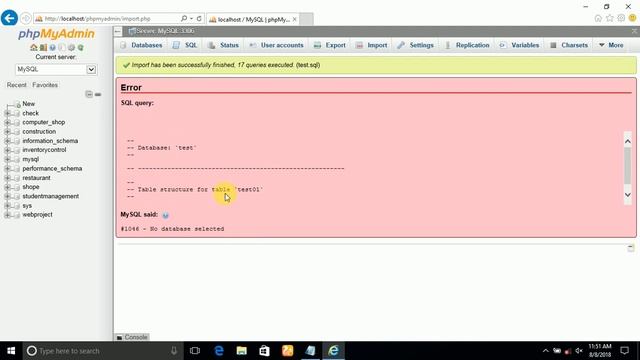
Task: Open the Current server MySQL dropdown
Action: 56,69
